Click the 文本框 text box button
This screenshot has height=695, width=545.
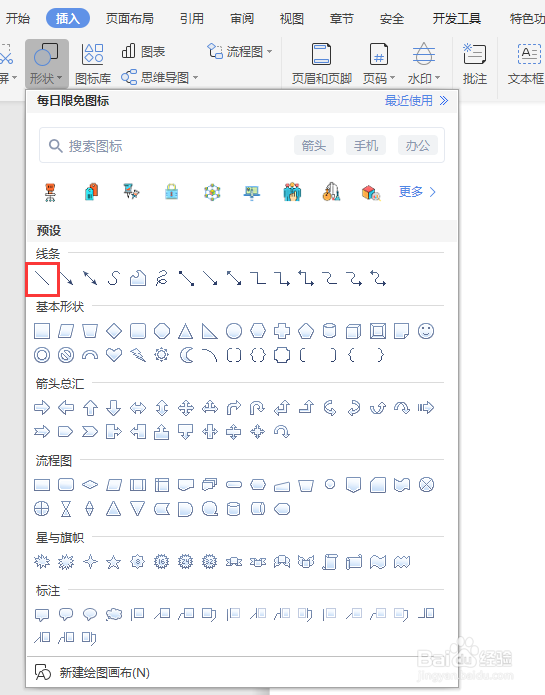click(526, 64)
